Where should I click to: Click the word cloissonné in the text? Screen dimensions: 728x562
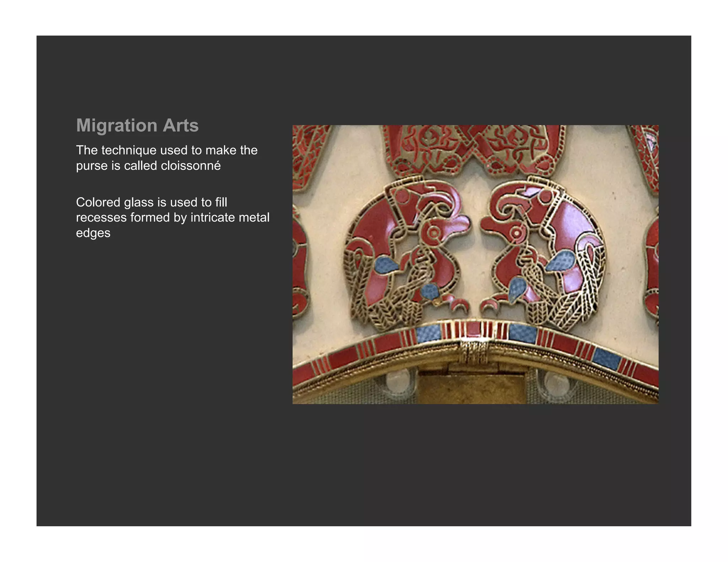[190, 166]
